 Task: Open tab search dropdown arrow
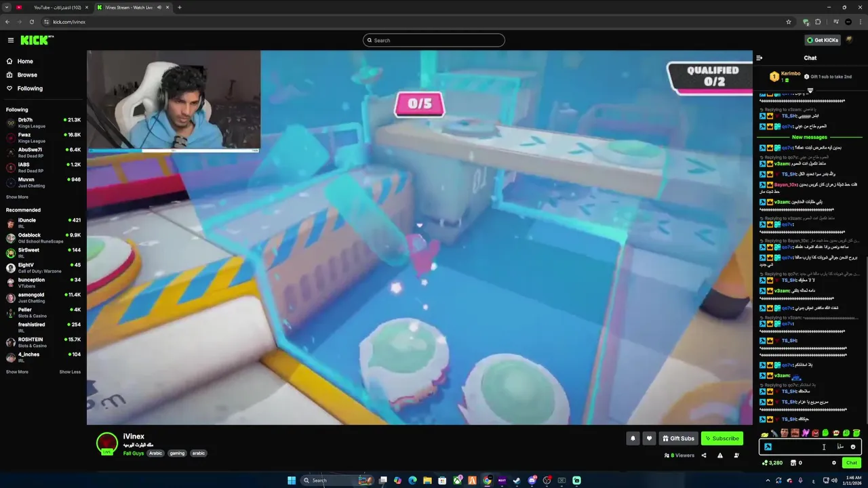(x=7, y=7)
